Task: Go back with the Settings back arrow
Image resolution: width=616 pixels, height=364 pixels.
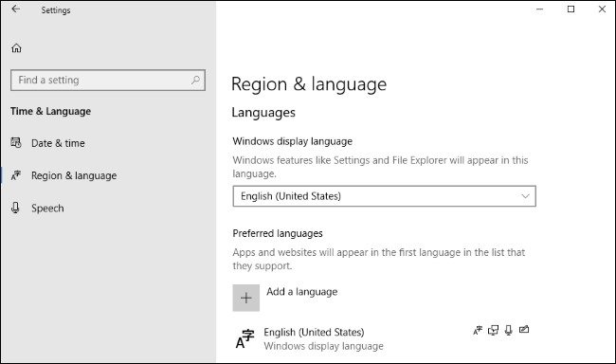Action: (16, 9)
